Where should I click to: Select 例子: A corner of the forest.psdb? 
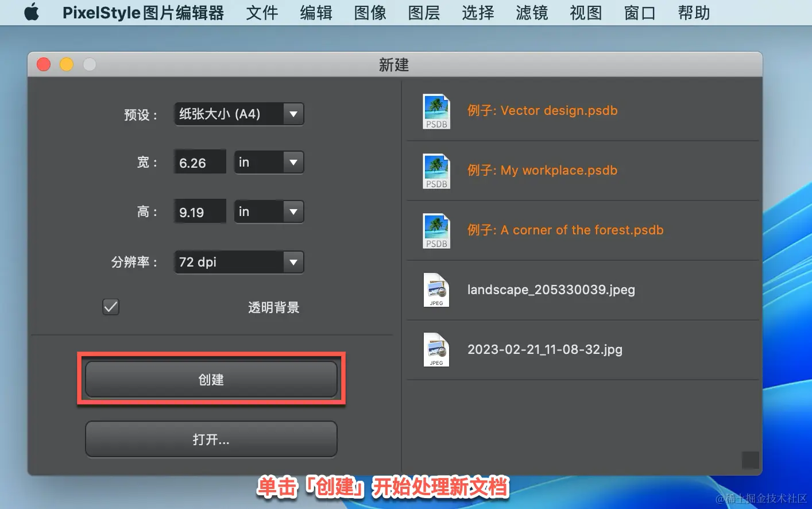click(565, 230)
